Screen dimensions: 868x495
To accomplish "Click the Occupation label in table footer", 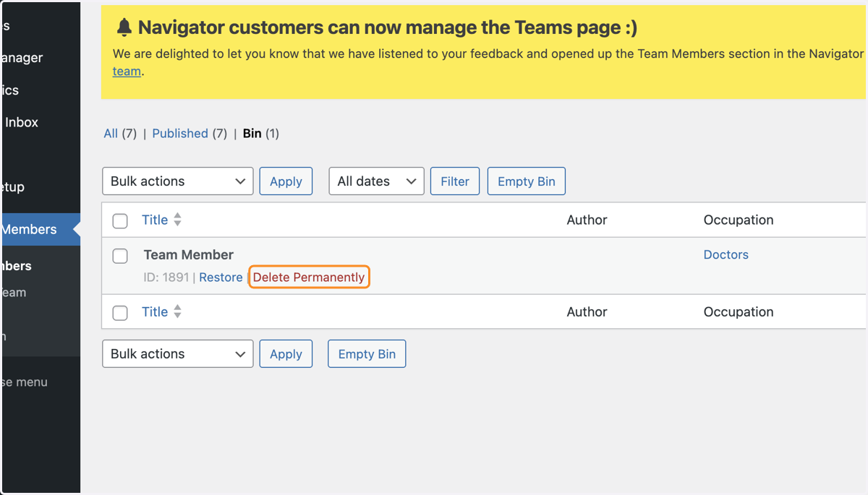I will (739, 311).
